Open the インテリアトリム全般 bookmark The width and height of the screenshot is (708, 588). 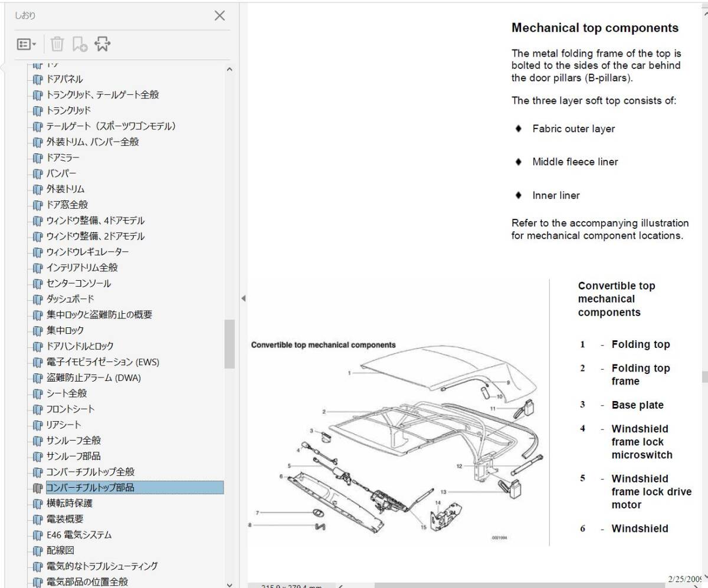tap(82, 268)
